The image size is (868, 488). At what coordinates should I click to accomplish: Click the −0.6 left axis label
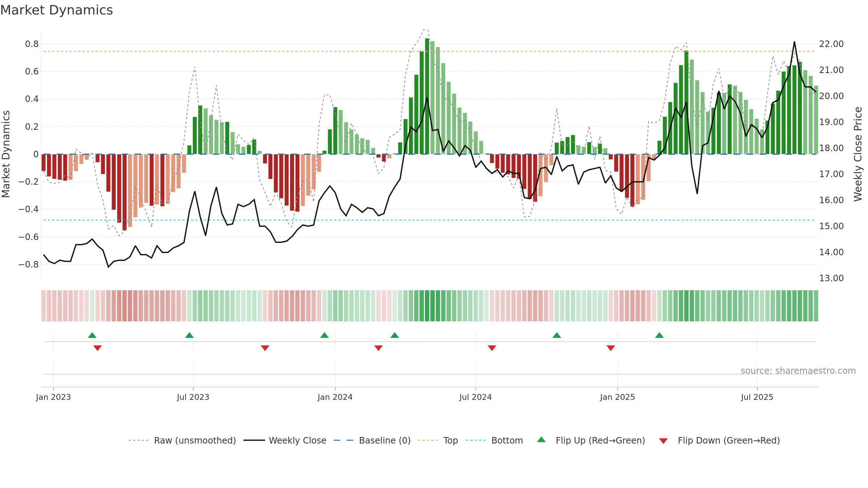(x=29, y=237)
